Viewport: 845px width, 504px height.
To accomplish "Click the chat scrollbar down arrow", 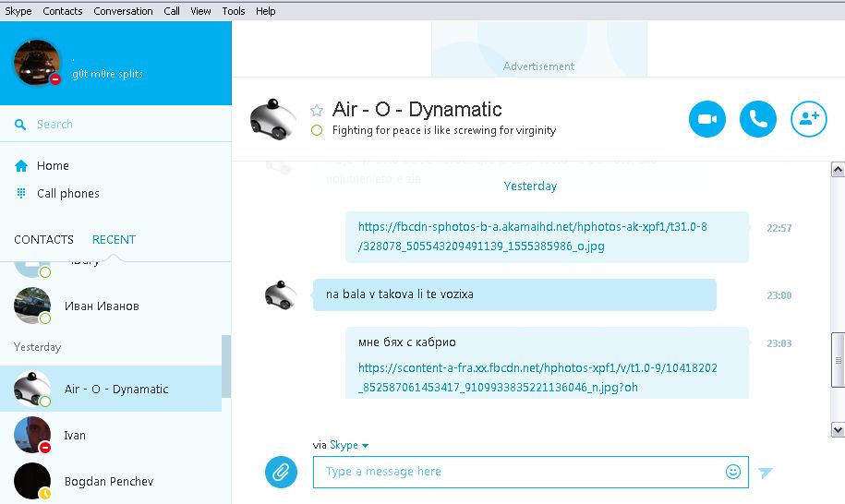I will 838,430.
